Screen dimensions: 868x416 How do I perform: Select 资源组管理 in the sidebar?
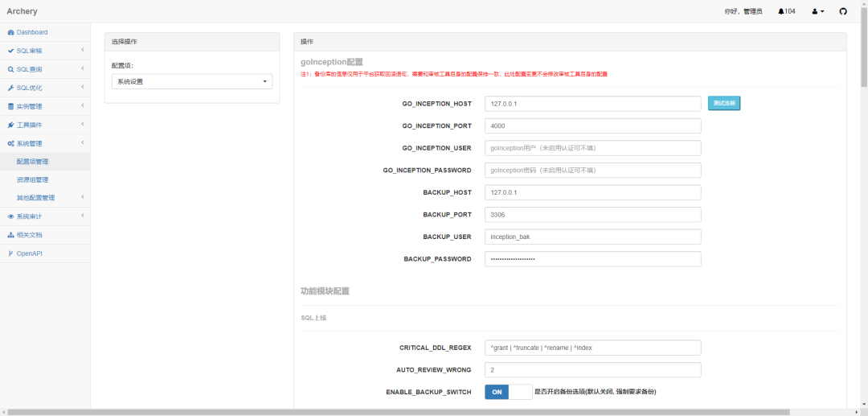33,180
